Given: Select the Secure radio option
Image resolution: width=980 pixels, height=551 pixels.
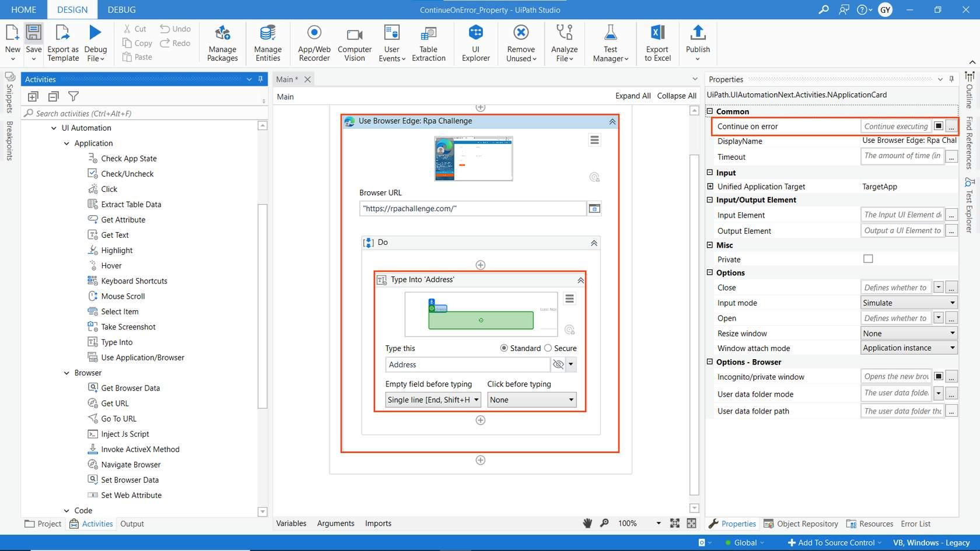Looking at the screenshot, I should 548,348.
